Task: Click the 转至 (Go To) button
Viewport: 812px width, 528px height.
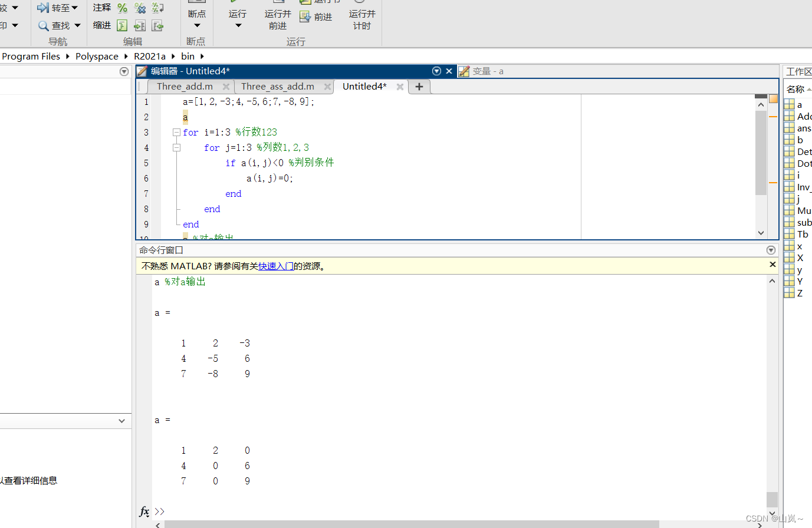Action: pos(57,8)
